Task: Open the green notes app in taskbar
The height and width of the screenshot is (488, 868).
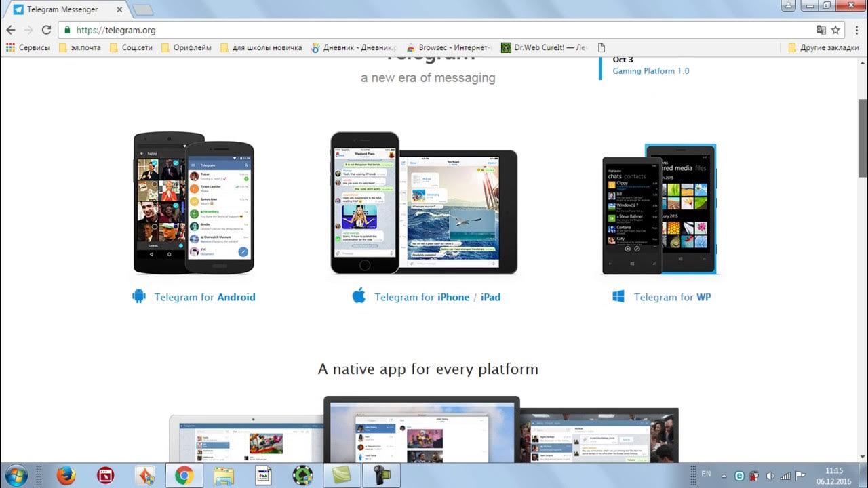Action: pyautogui.click(x=342, y=476)
